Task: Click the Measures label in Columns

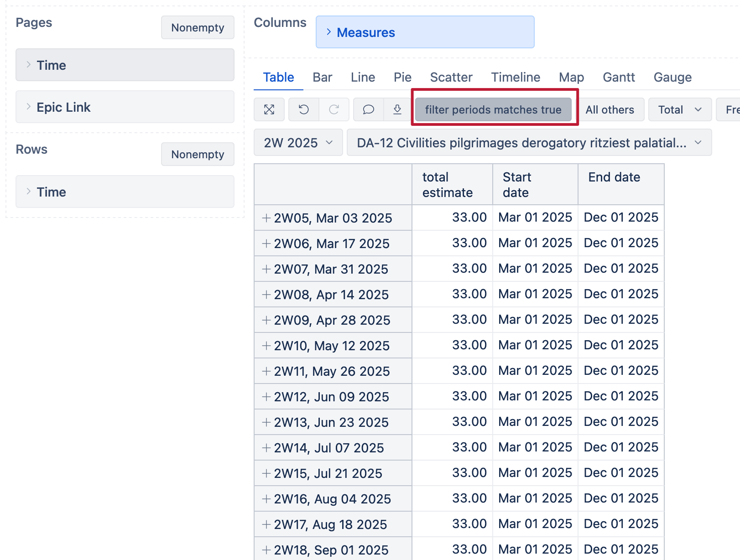Action: point(366,32)
